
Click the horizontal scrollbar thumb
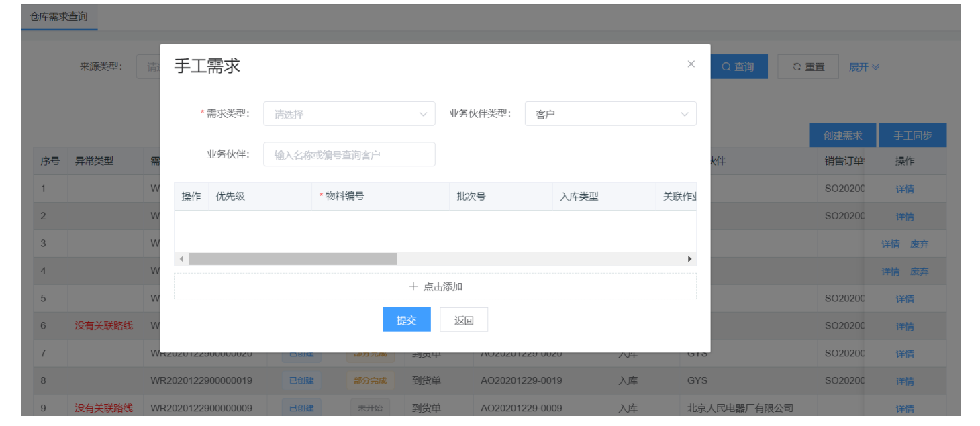point(293,259)
